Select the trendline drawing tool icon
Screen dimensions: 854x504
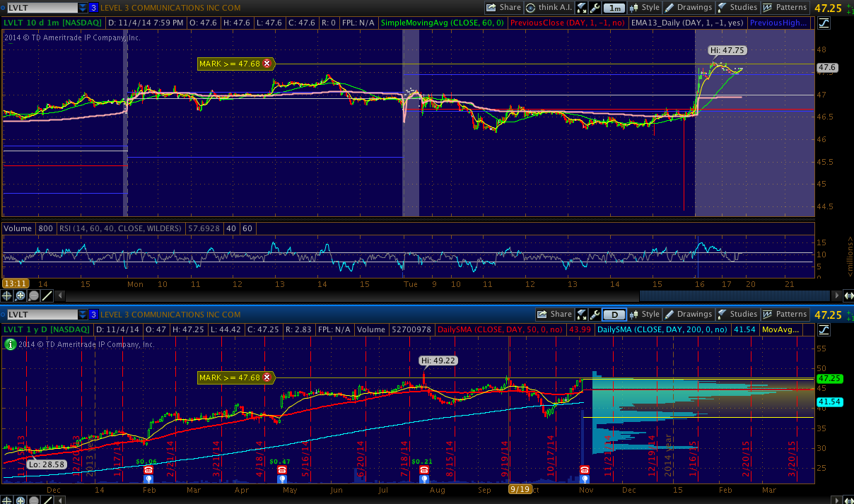tap(46, 295)
